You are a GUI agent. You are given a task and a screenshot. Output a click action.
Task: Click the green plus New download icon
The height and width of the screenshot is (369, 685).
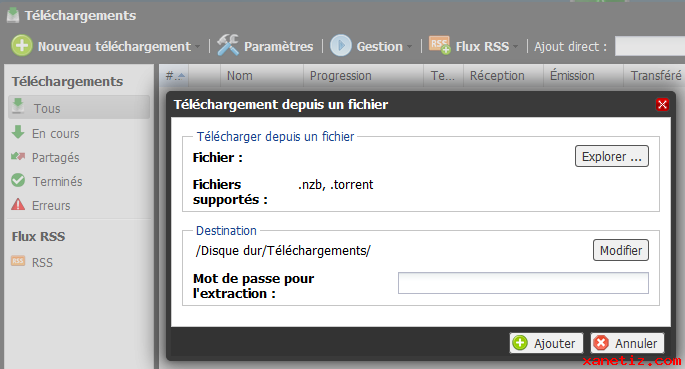21,45
